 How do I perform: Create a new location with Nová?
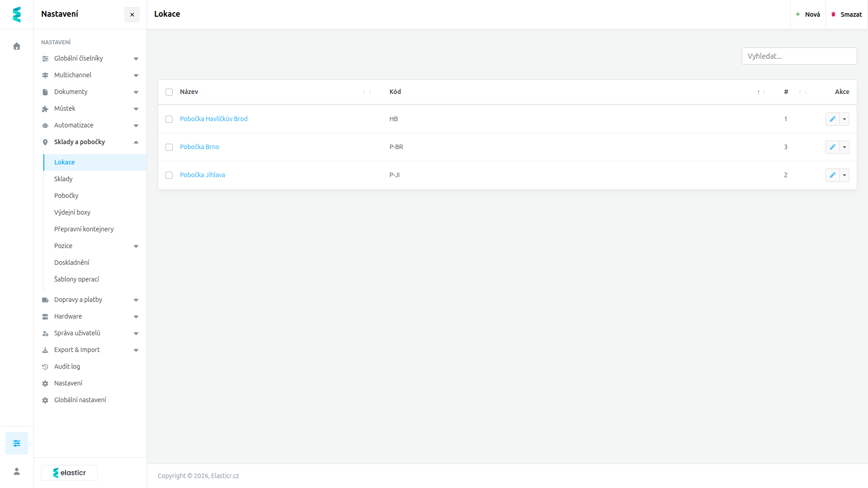point(808,14)
